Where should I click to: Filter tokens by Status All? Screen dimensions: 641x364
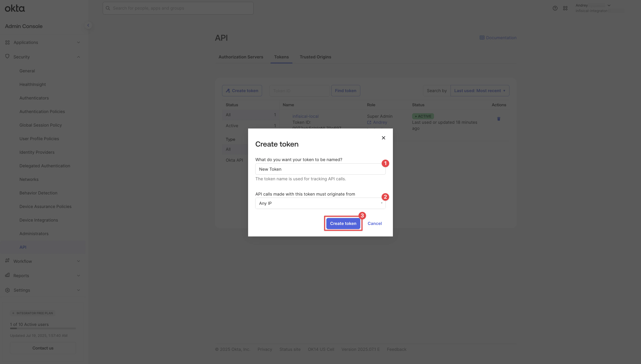[x=251, y=115]
